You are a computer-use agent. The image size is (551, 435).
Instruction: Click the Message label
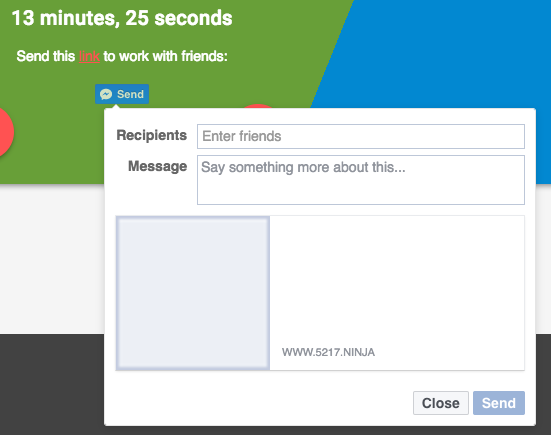[157, 166]
